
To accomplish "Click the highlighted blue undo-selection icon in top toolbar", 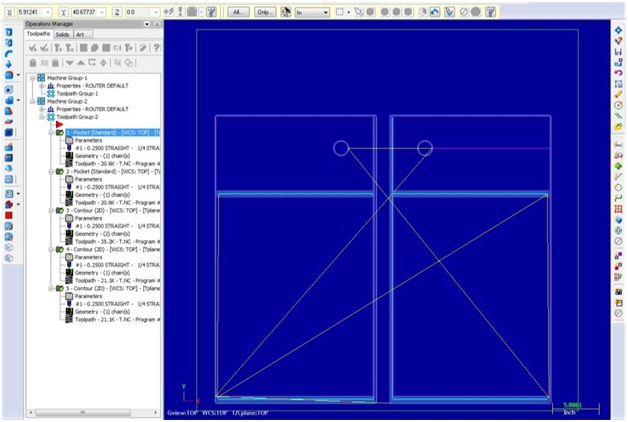I will click(x=435, y=12).
